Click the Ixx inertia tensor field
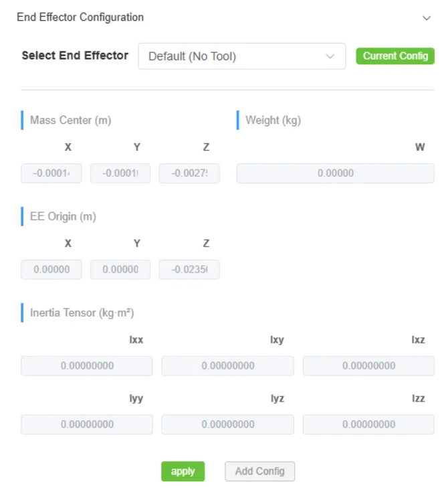 87,366
